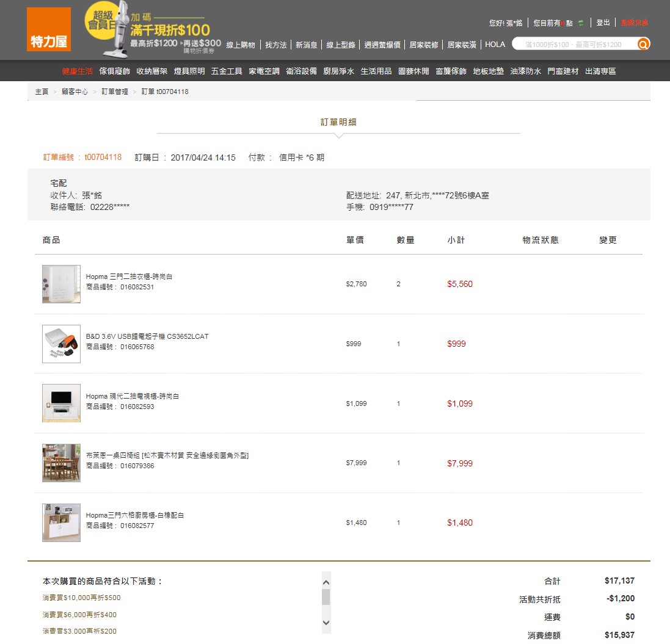
Task: Select the 健康生活 category
Action: 78,71
